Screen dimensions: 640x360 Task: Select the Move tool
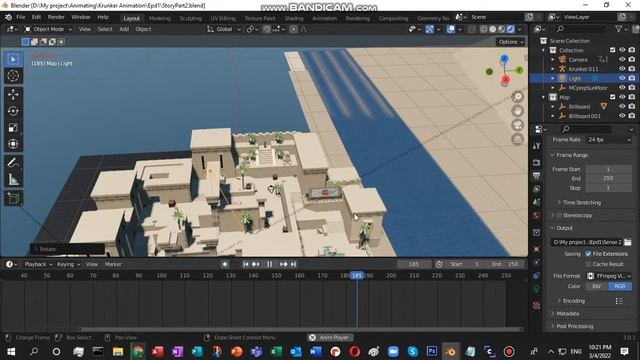click(13, 94)
